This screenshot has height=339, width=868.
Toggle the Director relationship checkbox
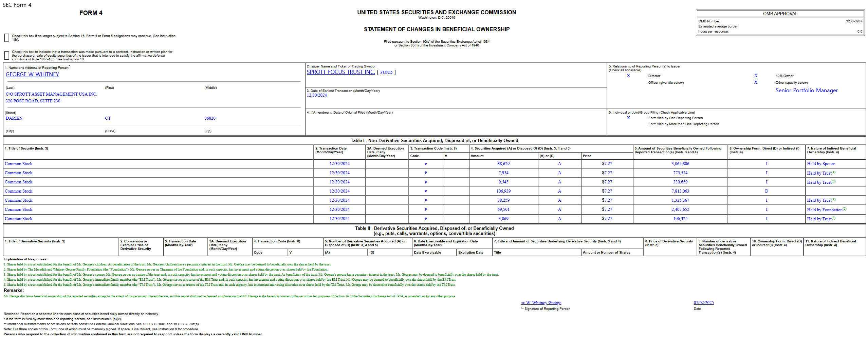click(x=629, y=76)
